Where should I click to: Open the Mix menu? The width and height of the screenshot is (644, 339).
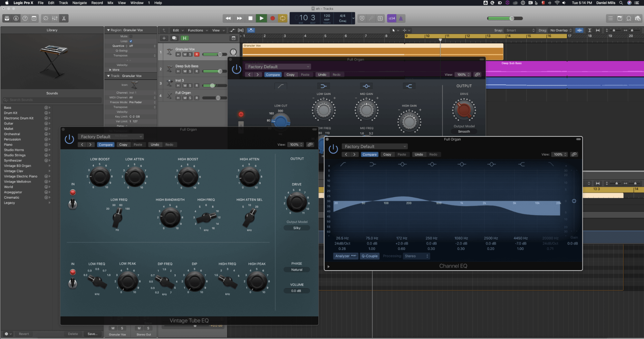pos(110,3)
